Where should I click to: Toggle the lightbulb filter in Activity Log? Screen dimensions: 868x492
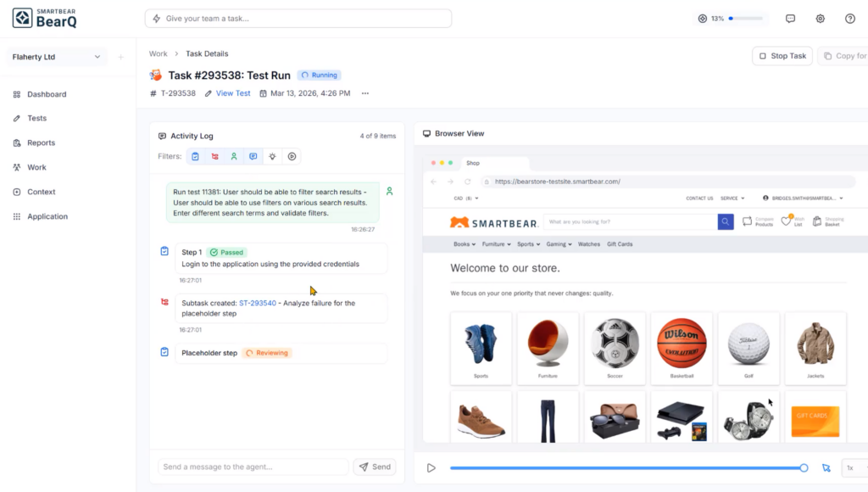tap(272, 156)
